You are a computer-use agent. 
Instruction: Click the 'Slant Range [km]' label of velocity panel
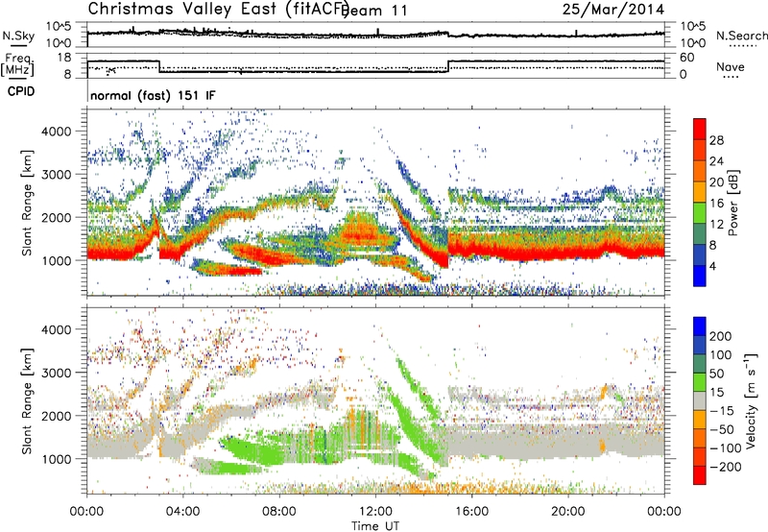click(x=27, y=400)
